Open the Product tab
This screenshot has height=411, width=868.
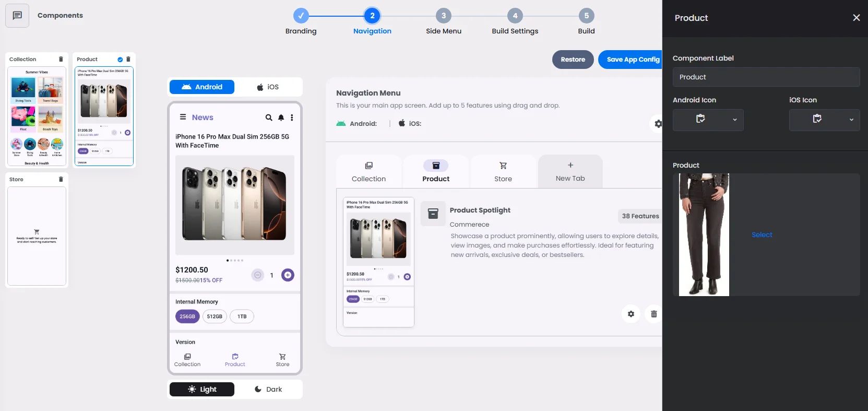coord(436,171)
